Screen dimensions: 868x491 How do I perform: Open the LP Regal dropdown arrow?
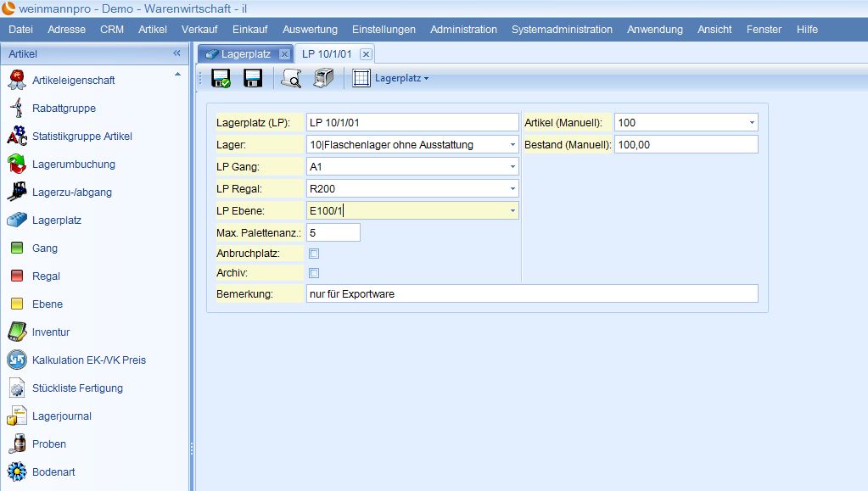coord(512,189)
